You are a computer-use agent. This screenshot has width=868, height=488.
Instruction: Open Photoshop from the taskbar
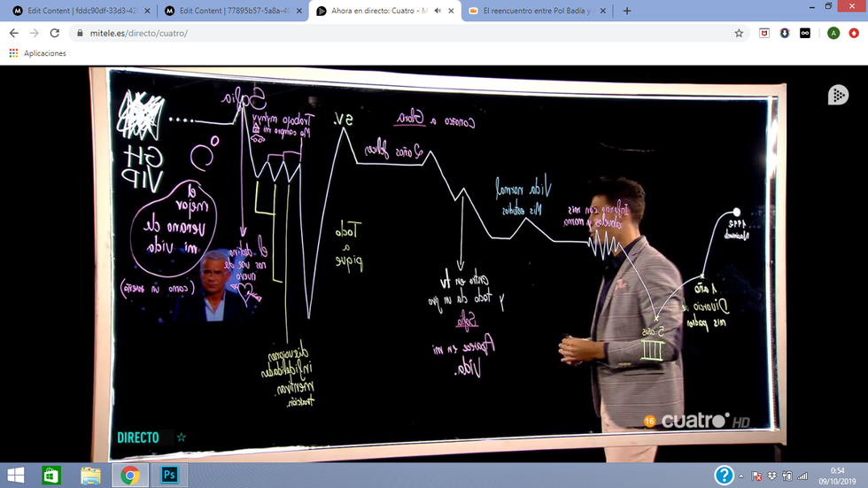pyautogui.click(x=169, y=476)
